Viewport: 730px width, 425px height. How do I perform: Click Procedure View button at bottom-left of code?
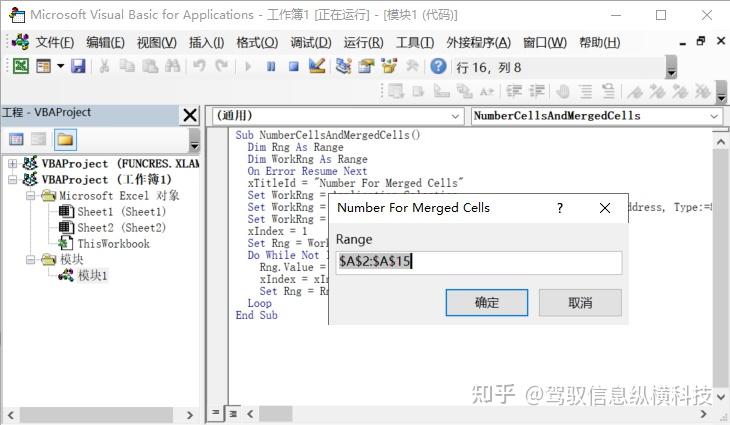click(x=215, y=413)
